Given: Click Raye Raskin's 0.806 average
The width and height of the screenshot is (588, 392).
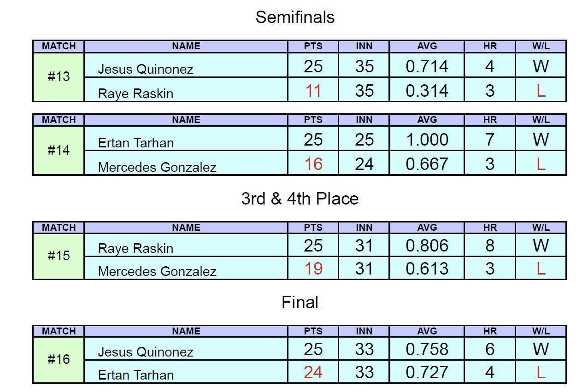Looking at the screenshot, I should 427,246.
